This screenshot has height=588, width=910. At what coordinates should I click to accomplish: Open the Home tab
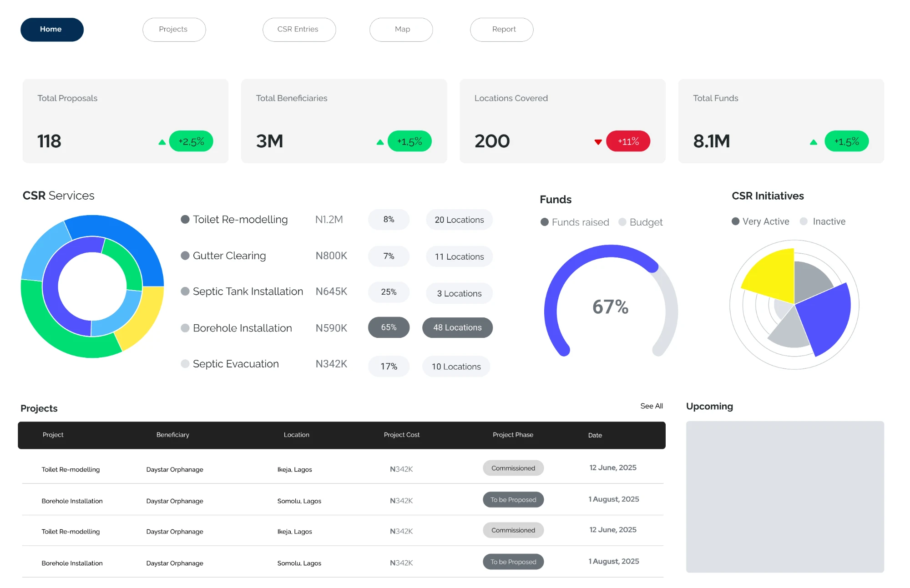pos(52,30)
